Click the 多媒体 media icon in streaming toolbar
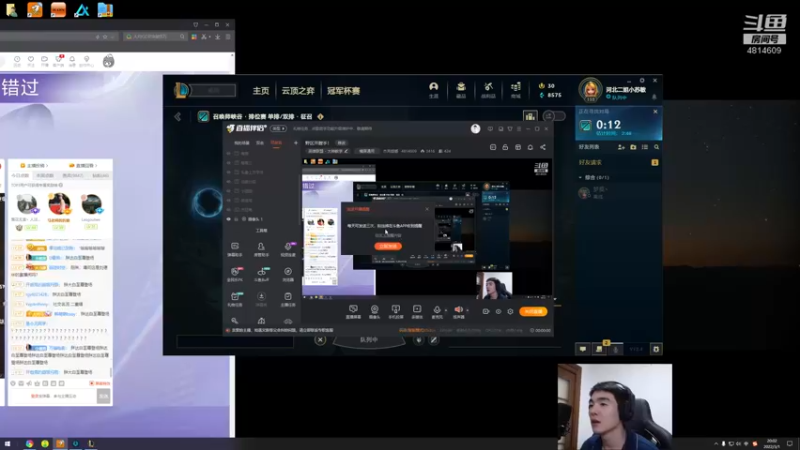This screenshot has height=450, width=800. click(x=417, y=311)
